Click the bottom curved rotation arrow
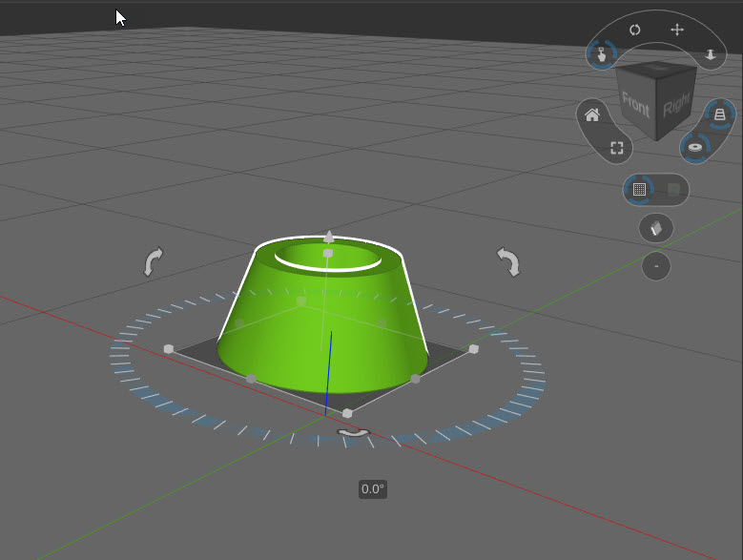 353,432
